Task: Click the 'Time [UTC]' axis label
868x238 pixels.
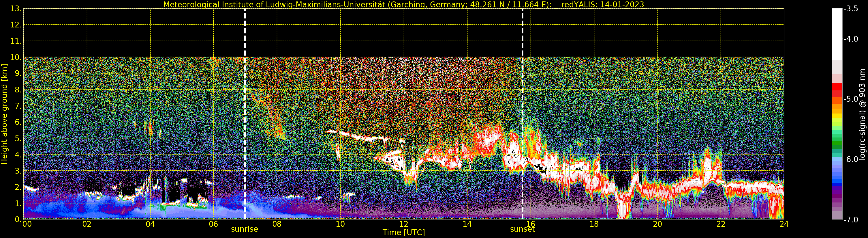Action: coord(403,232)
